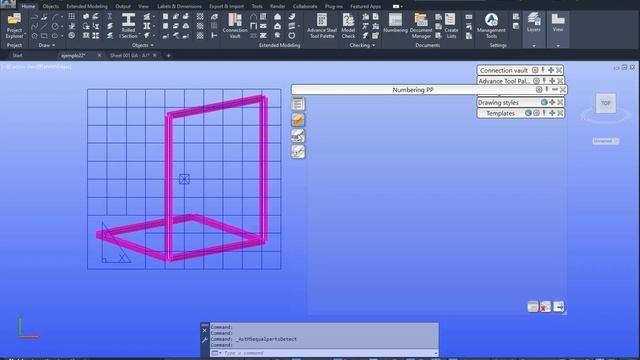The image size is (640, 360).
Task: Open the Render ribbon tab
Action: tap(278, 6)
